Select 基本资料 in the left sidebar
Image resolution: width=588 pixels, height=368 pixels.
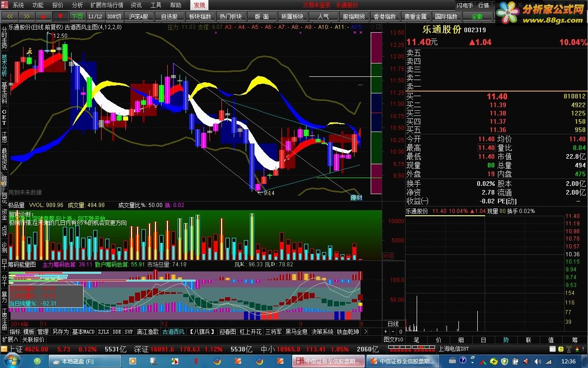tap(4, 93)
